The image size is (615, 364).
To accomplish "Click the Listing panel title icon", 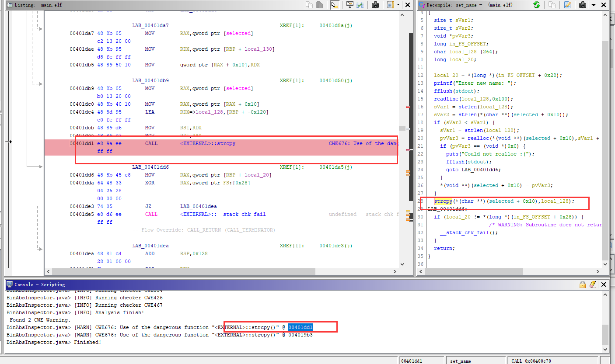I will pyautogui.click(x=10, y=5).
